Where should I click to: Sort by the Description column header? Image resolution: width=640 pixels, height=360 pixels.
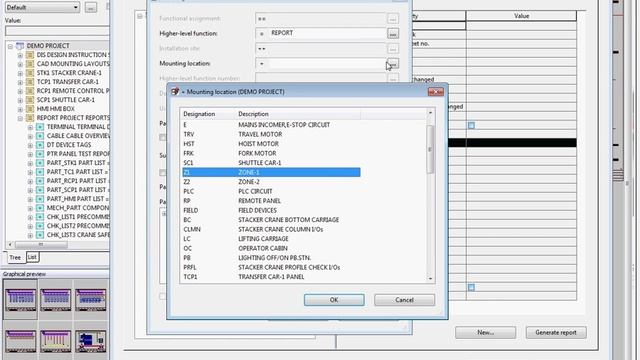298,114
